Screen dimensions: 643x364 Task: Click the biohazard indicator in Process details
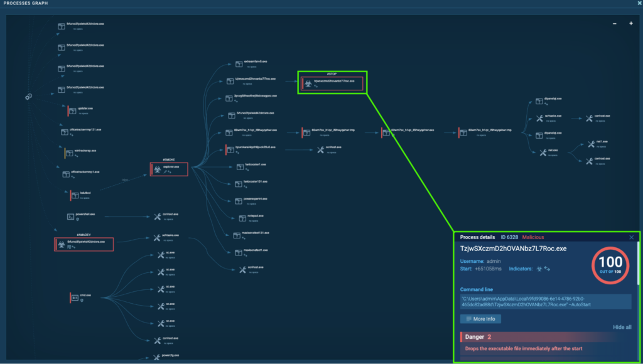(538, 269)
